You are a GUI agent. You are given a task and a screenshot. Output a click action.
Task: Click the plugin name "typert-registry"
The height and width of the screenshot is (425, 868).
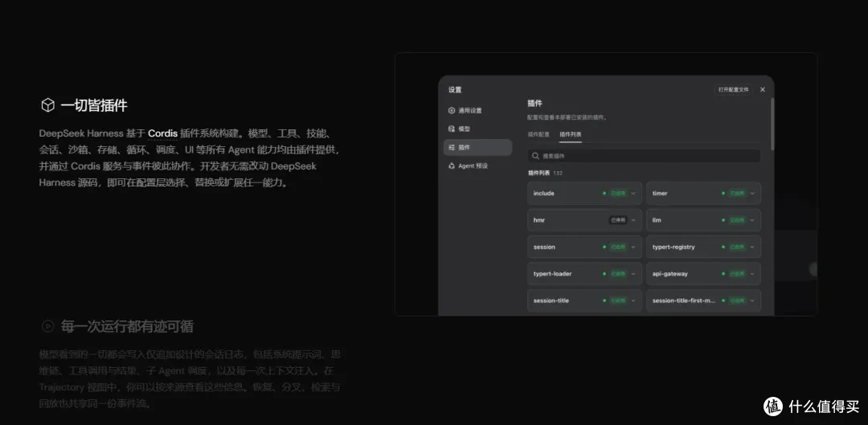point(674,247)
